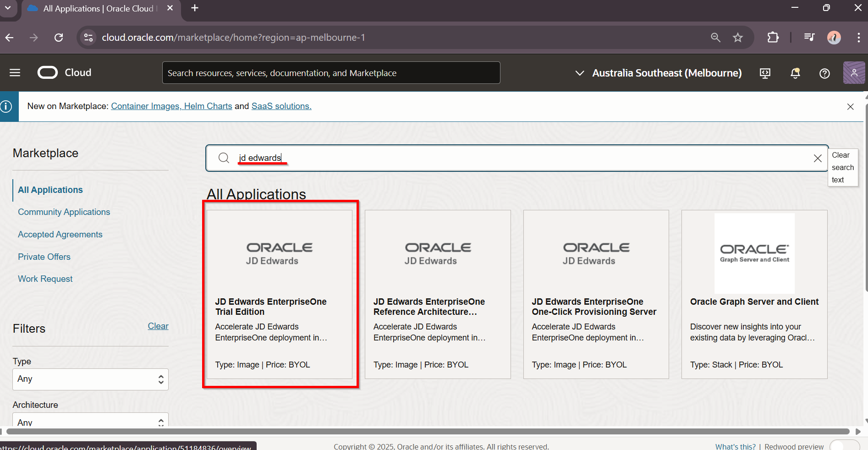
Task: Open the help menu icon
Action: coord(824,73)
